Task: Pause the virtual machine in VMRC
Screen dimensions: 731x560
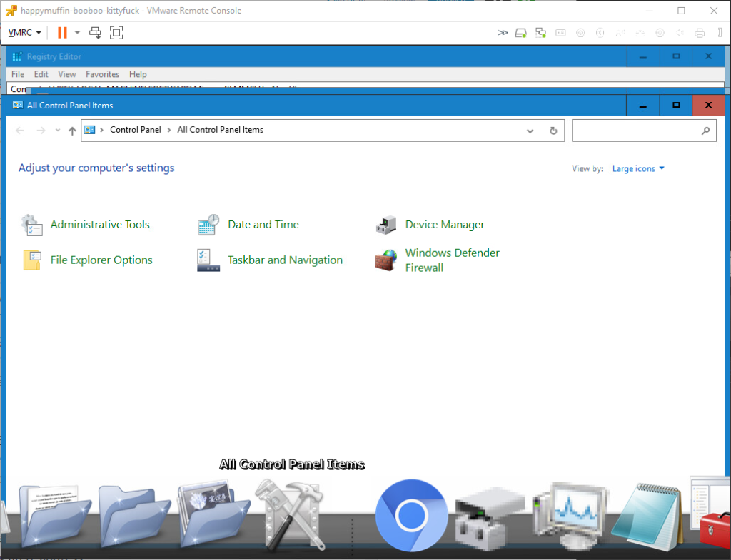Action: (x=62, y=32)
